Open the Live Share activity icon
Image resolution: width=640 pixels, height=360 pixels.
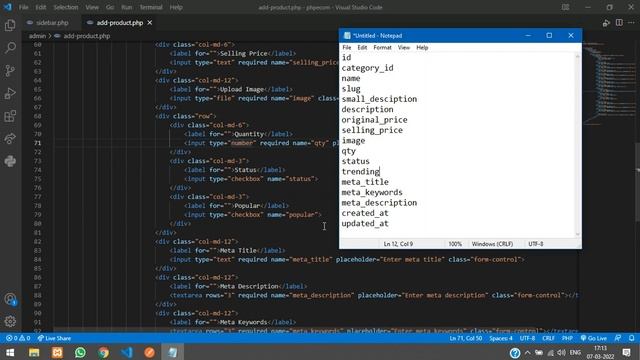click(x=10, y=139)
